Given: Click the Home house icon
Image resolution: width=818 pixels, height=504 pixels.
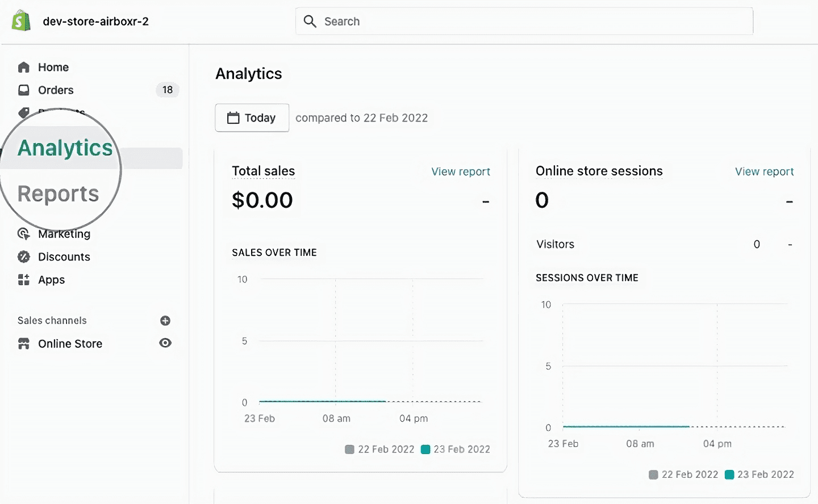Looking at the screenshot, I should [24, 68].
